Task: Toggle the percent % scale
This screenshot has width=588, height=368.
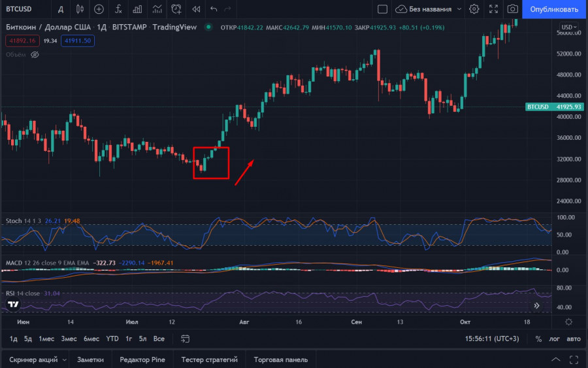Action: click(x=538, y=339)
